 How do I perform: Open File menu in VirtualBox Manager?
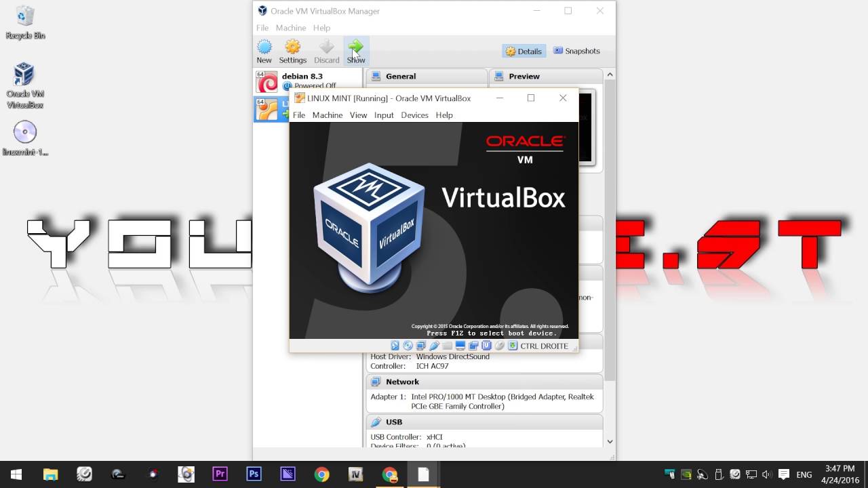tap(262, 28)
